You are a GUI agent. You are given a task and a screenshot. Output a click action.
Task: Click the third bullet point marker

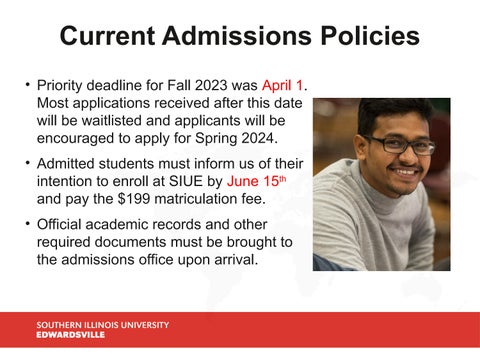pos(28,224)
